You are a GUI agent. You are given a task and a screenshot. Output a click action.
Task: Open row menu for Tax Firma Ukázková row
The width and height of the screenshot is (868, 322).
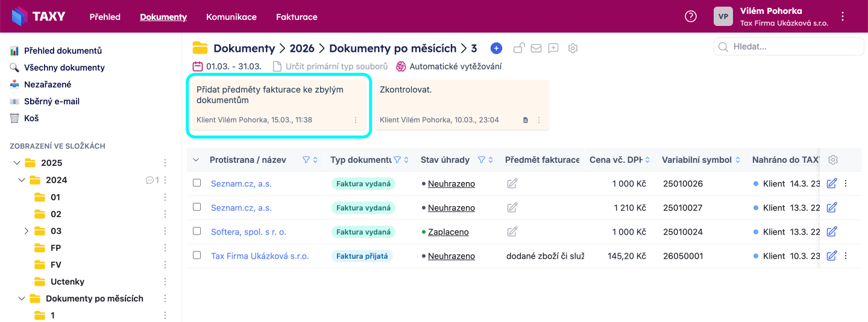click(x=846, y=256)
